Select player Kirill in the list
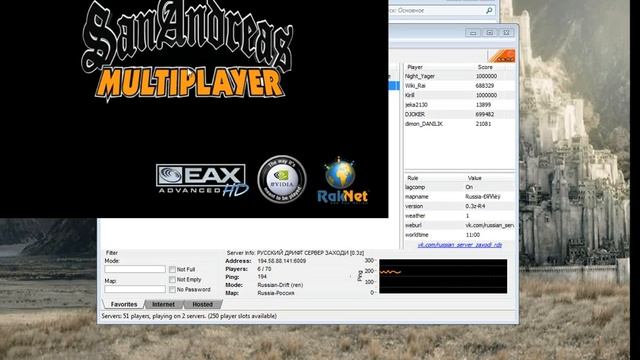 (409, 95)
